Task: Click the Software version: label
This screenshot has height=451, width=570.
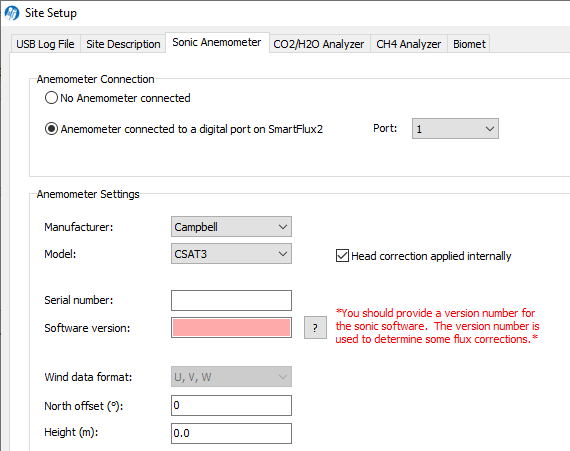Action: pyautogui.click(x=87, y=328)
